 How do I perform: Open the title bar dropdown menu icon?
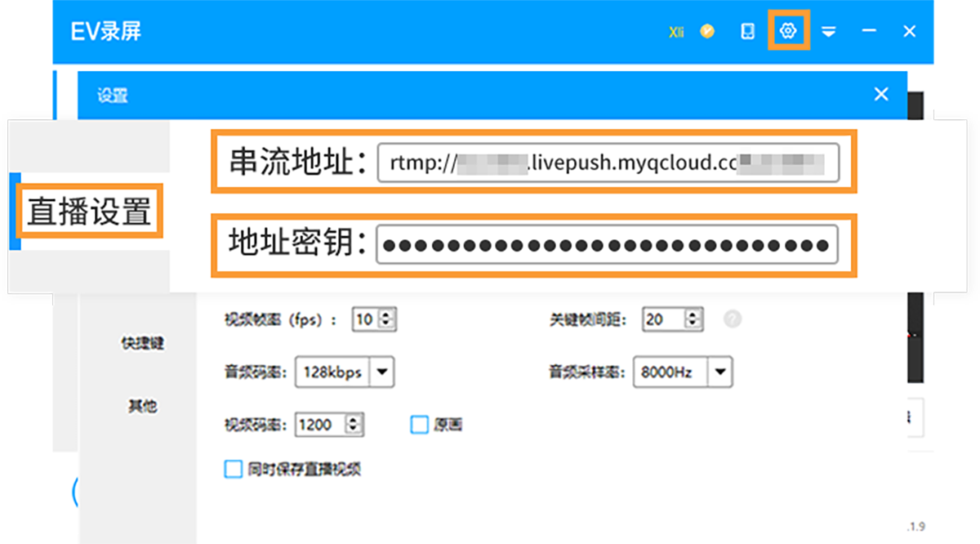(829, 32)
